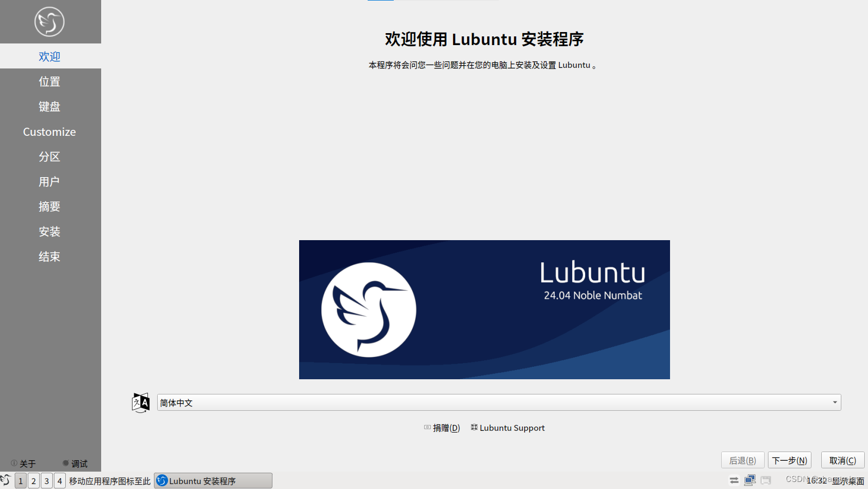This screenshot has width=868, height=489.
Task: Click the 后退(B) back button
Action: [742, 460]
